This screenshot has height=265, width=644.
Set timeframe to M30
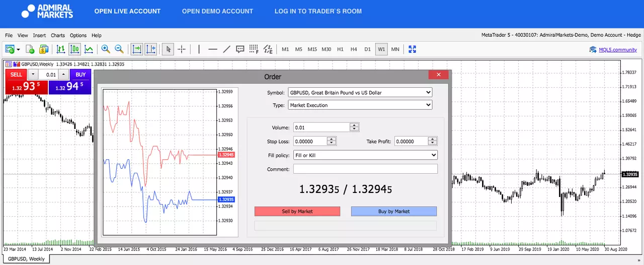tap(327, 49)
